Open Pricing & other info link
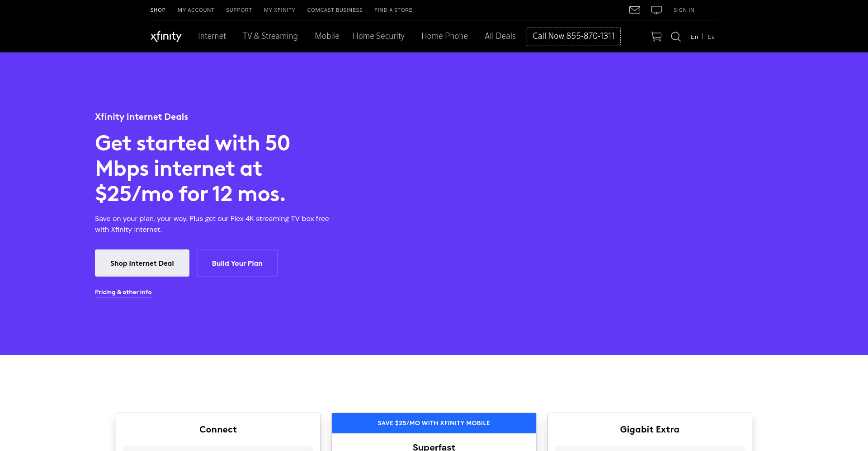The width and height of the screenshot is (868, 451). (123, 292)
